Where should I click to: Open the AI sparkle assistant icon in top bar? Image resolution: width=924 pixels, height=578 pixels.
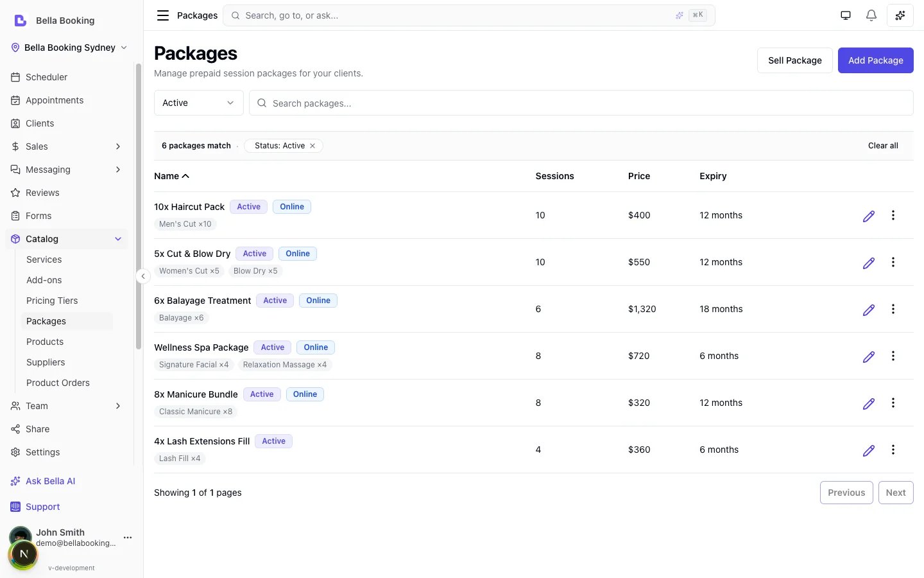[x=900, y=15]
